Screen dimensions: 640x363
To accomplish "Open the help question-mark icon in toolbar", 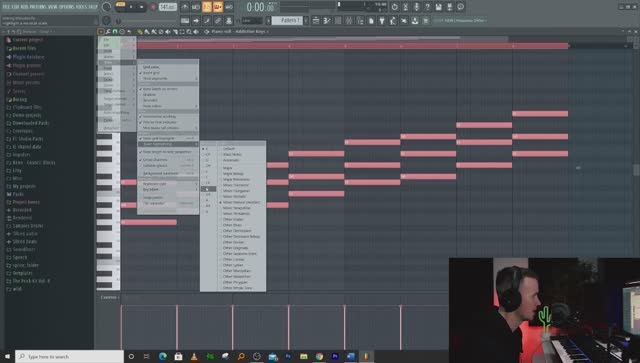I will pyautogui.click(x=427, y=7).
